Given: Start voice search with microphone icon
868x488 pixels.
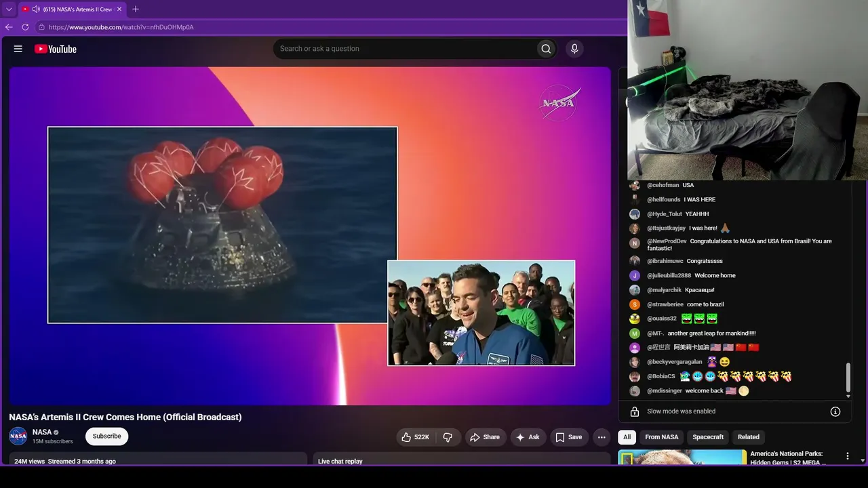Looking at the screenshot, I should (574, 49).
